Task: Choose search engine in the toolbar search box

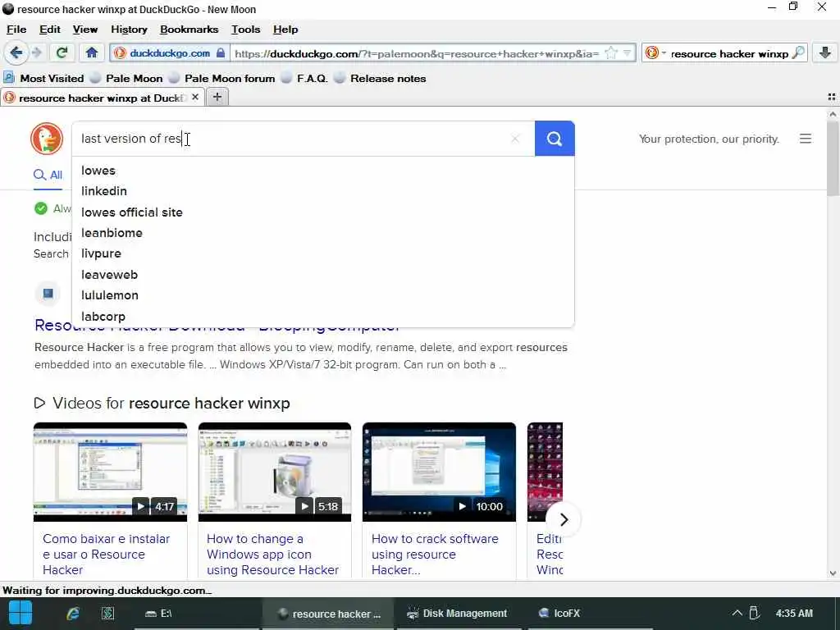Action: 655,53
